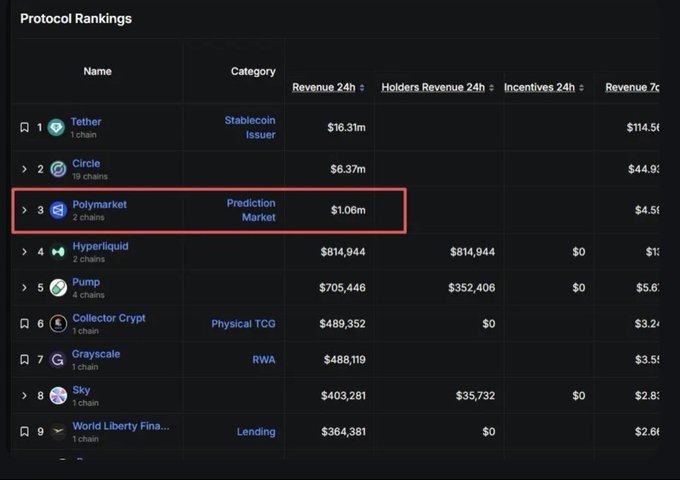Select Tether's $16.31m revenue value
Image resolution: width=680 pixels, height=480 pixels.
tap(347, 127)
